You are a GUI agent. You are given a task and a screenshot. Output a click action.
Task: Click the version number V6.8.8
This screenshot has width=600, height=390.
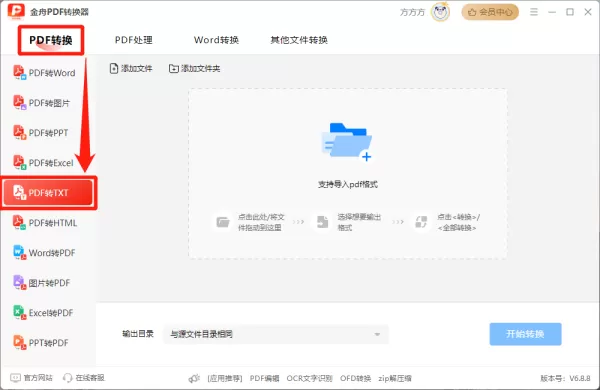pos(580,379)
